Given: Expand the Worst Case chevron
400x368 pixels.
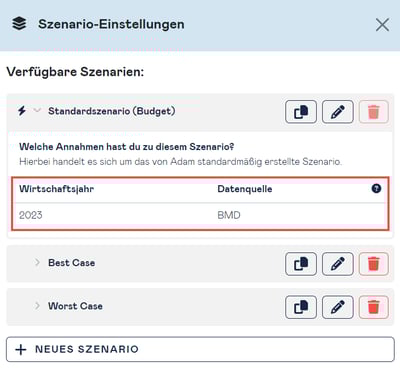Looking at the screenshot, I should [37, 306].
